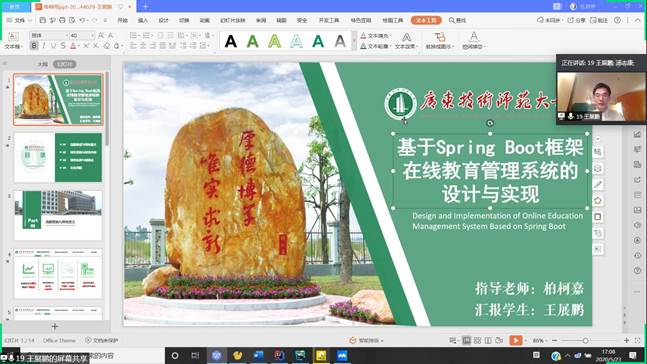Click the help question mark icon
The image size is (647, 364).
coord(617,20)
